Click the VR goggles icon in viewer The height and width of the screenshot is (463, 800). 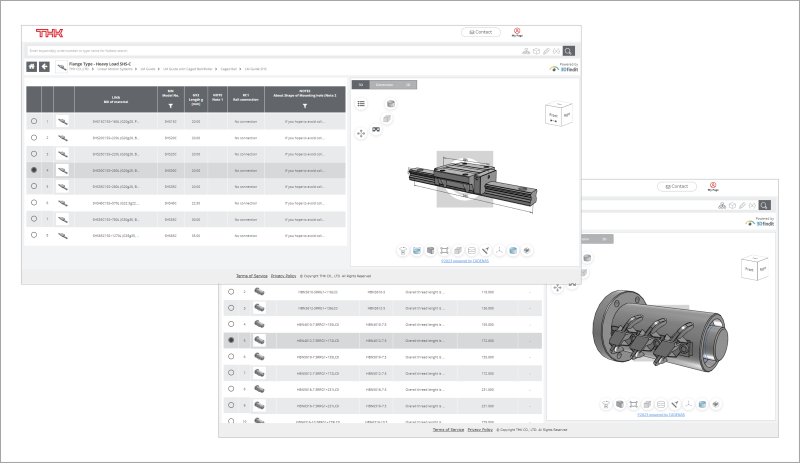(x=376, y=129)
